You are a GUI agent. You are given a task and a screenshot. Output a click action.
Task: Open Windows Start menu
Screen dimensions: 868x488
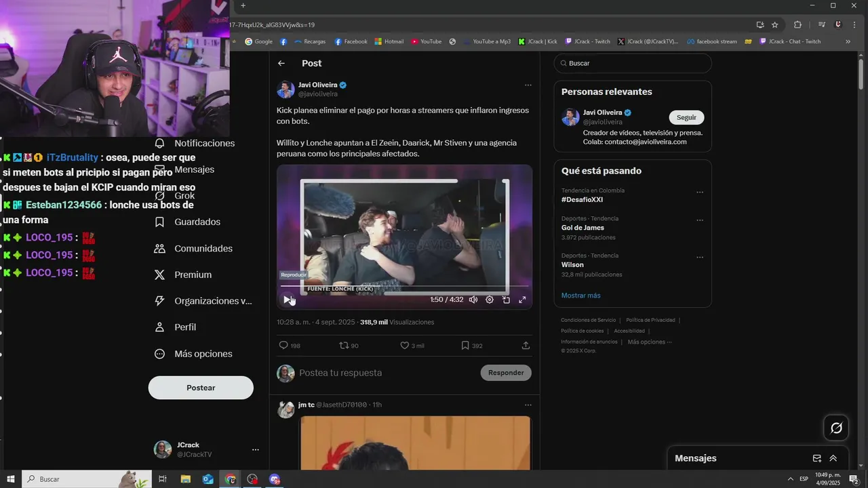point(10,479)
